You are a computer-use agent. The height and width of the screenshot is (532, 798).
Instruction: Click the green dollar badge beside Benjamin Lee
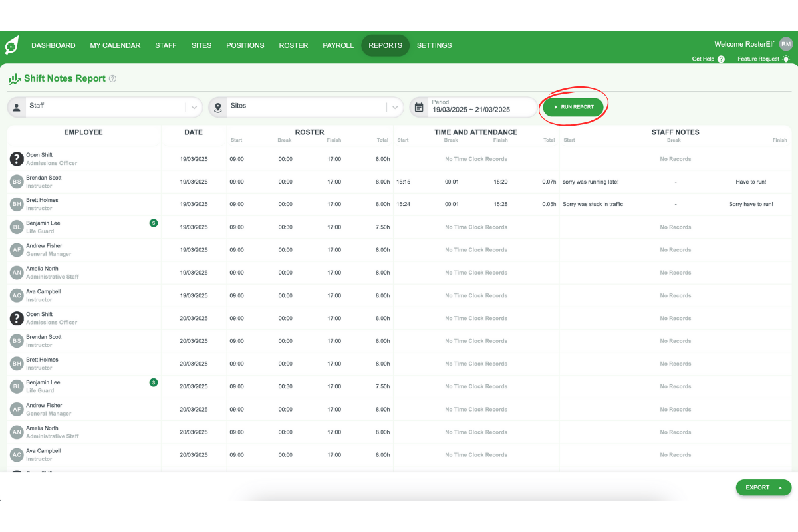154,223
